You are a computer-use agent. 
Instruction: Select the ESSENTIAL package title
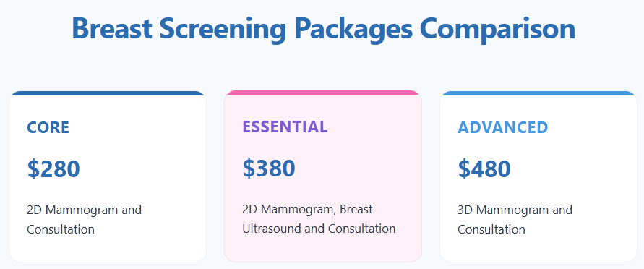click(285, 127)
